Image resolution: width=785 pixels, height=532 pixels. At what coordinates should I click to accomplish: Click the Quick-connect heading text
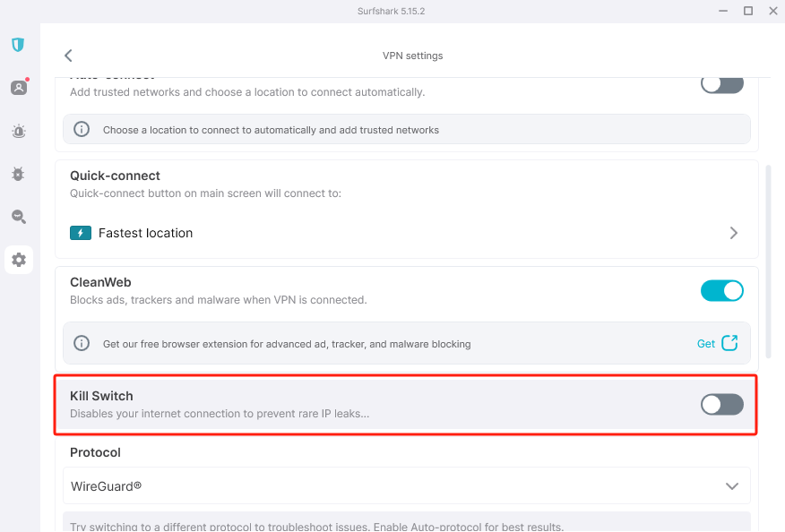pos(115,176)
